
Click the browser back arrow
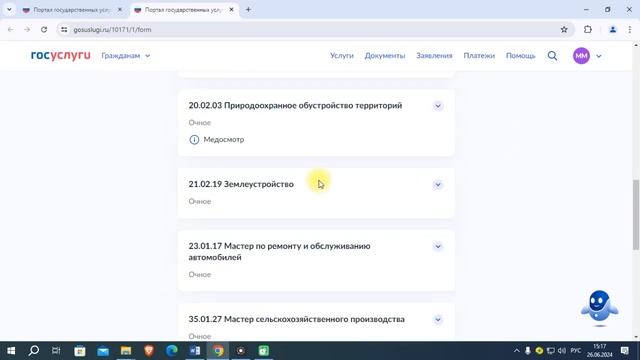pyautogui.click(x=11, y=29)
